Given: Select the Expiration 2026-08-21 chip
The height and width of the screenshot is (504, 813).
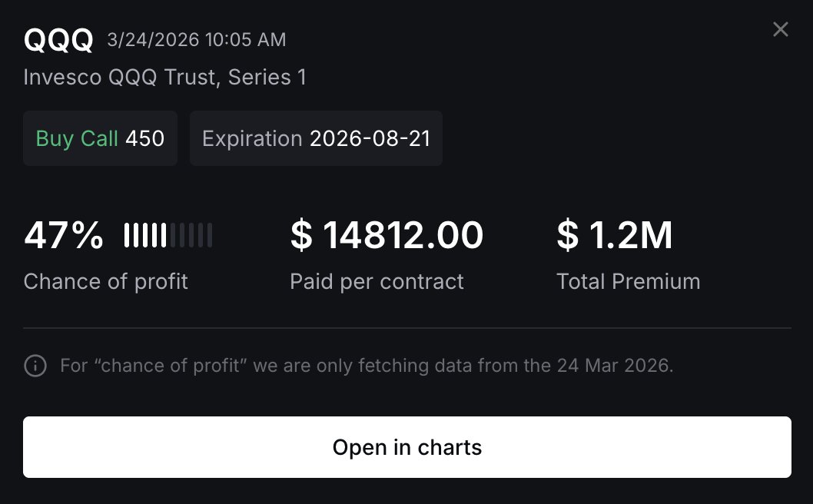Looking at the screenshot, I should (316, 138).
